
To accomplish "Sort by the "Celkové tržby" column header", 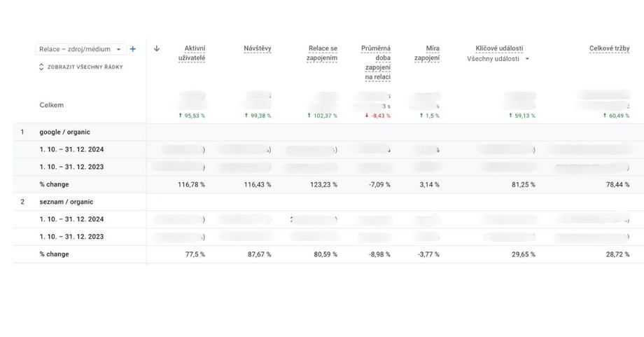I will (x=609, y=48).
